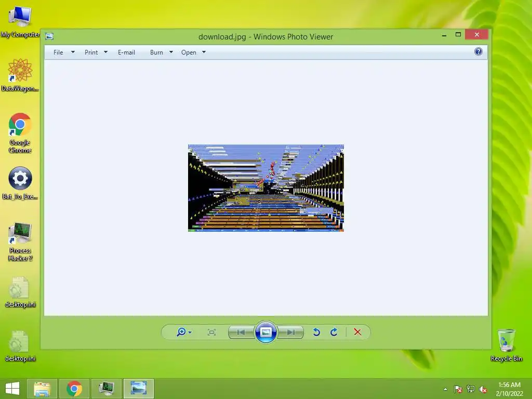This screenshot has width=532, height=399.
Task: Open the Burn menu
Action: pos(156,52)
